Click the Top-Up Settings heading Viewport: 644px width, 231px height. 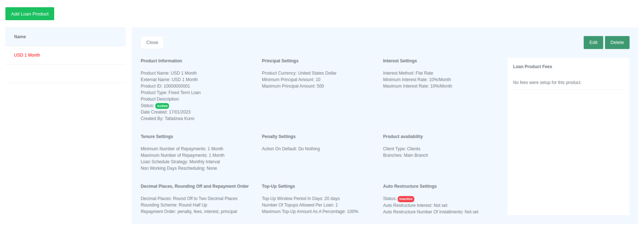coord(278,187)
